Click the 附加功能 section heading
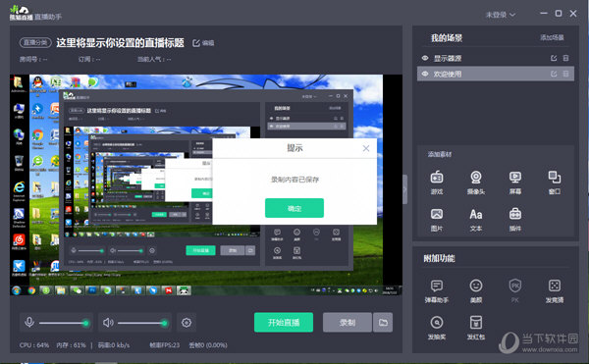The height and width of the screenshot is (364, 589). tap(439, 258)
